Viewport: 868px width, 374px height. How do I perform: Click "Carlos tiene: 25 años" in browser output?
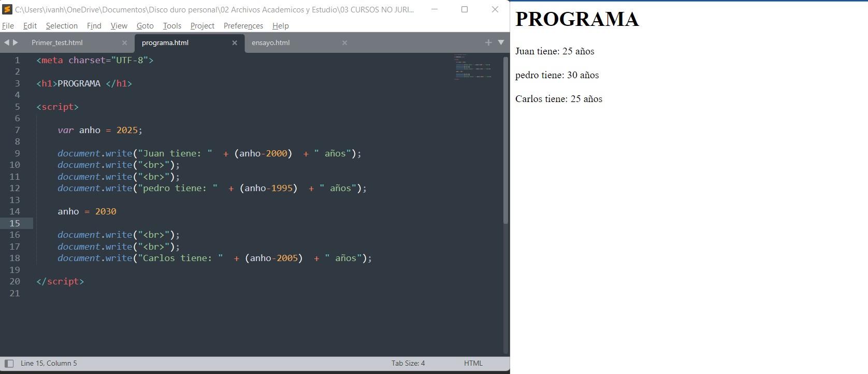[559, 99]
